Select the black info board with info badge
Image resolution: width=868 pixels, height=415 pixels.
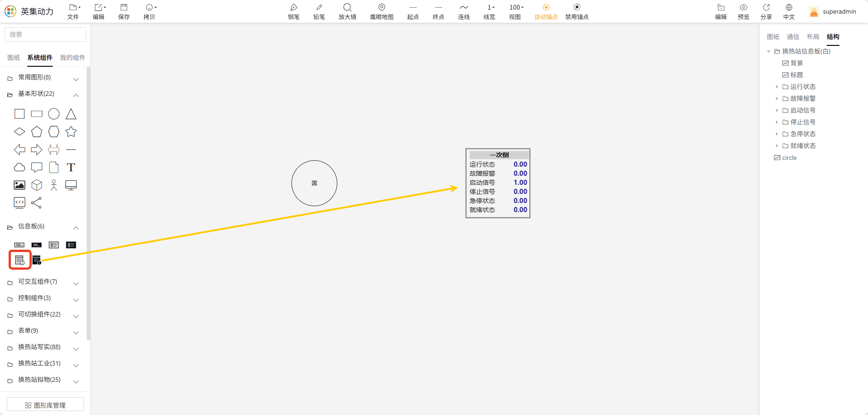tap(37, 260)
